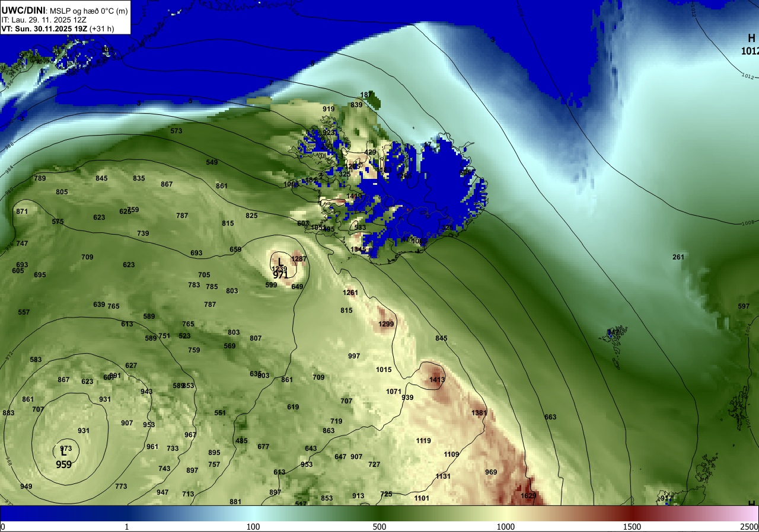759x532 pixels.
Task: Click the 583 height value
Action: point(36,360)
